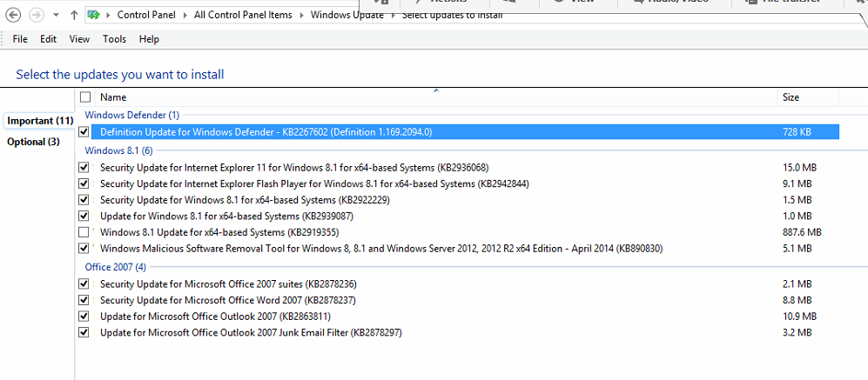Expand arrow after All Control Panel Items
Viewport: 868px width, 380px height.
tap(302, 16)
